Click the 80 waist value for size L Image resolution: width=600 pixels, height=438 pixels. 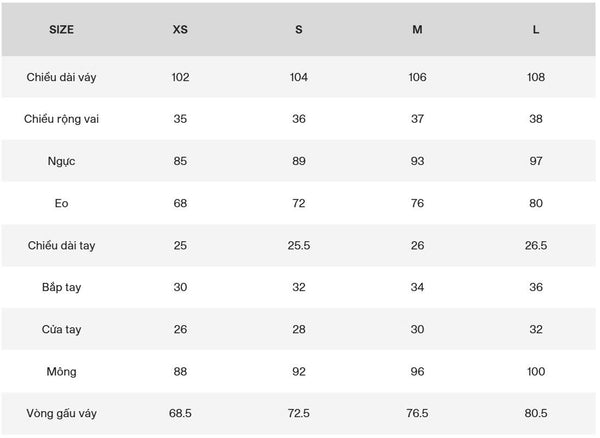536,203
